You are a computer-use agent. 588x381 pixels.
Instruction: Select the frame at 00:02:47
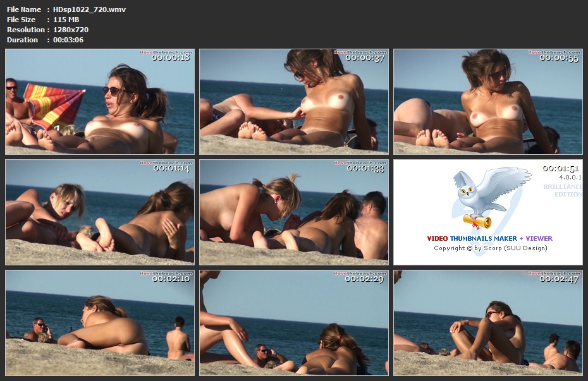487,323
